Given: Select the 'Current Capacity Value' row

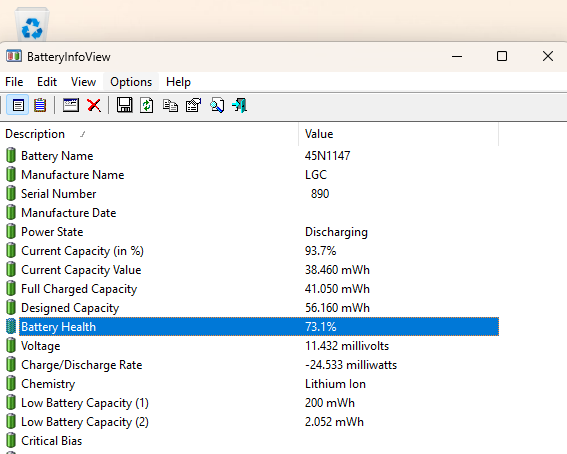Looking at the screenshot, I should coord(81,270).
